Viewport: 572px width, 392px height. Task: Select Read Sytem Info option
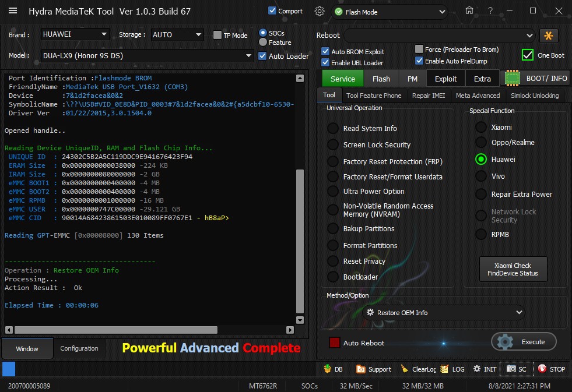[333, 128]
